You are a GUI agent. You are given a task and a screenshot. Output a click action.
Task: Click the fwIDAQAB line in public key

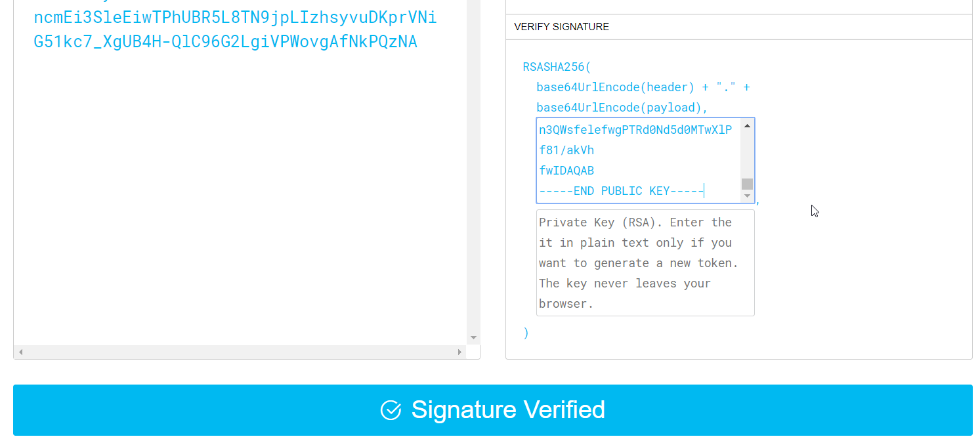point(566,171)
